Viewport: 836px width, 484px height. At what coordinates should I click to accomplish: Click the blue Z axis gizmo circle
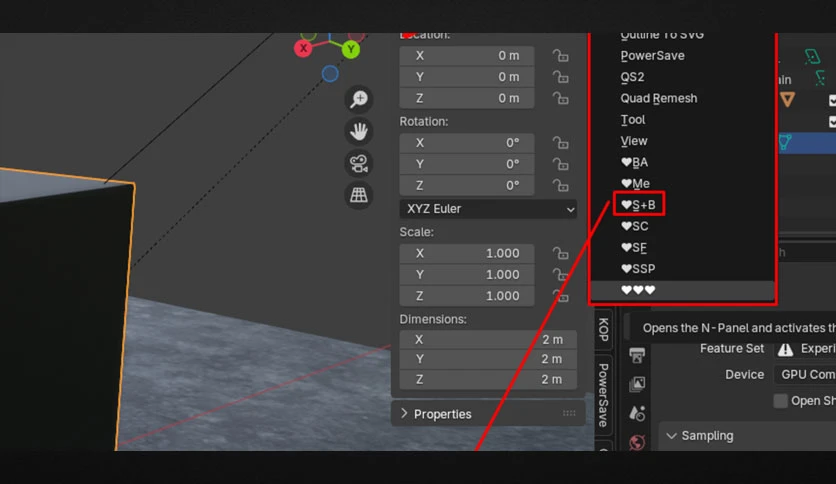coord(330,74)
